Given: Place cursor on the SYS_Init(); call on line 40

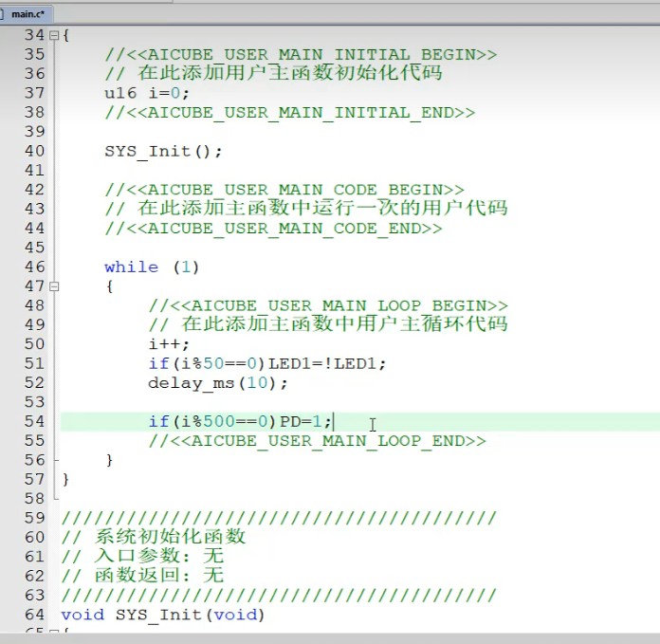Looking at the screenshot, I should pyautogui.click(x=162, y=151).
